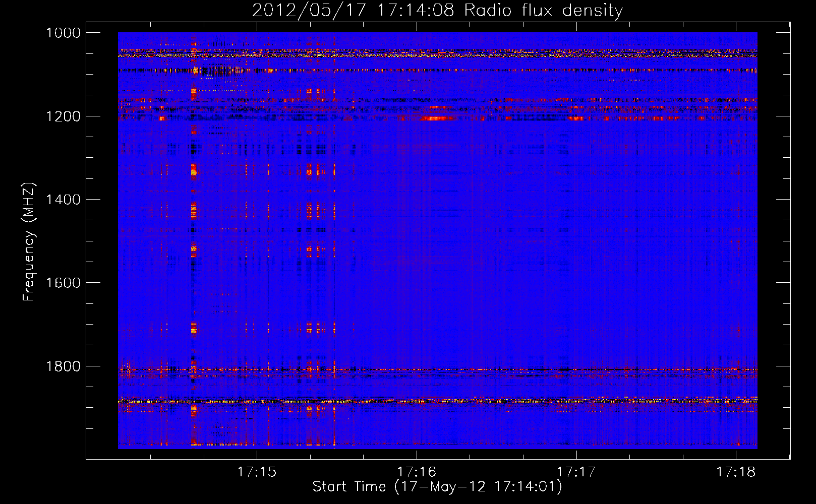Click the 1800 frequency tick label

click(x=64, y=366)
